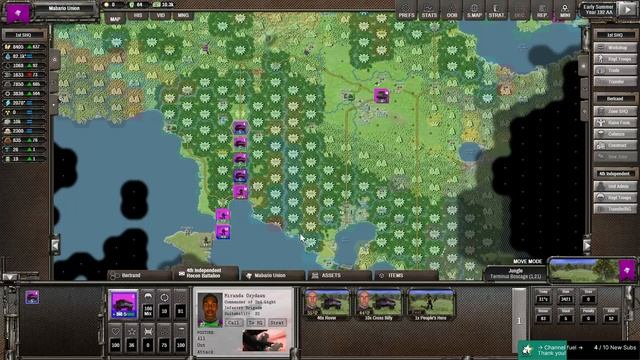Screen dimensions: 640x360
Task: Select the 10x Cross Billy troop thumbnail
Action: (x=379, y=304)
